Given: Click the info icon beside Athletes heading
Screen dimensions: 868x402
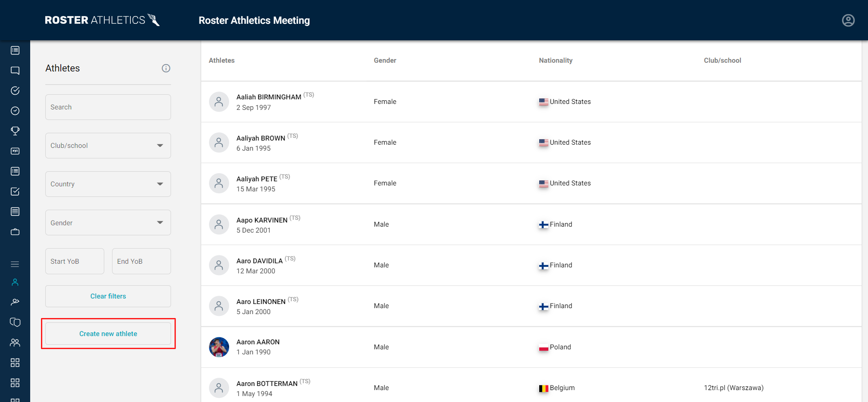Looking at the screenshot, I should pyautogui.click(x=166, y=68).
